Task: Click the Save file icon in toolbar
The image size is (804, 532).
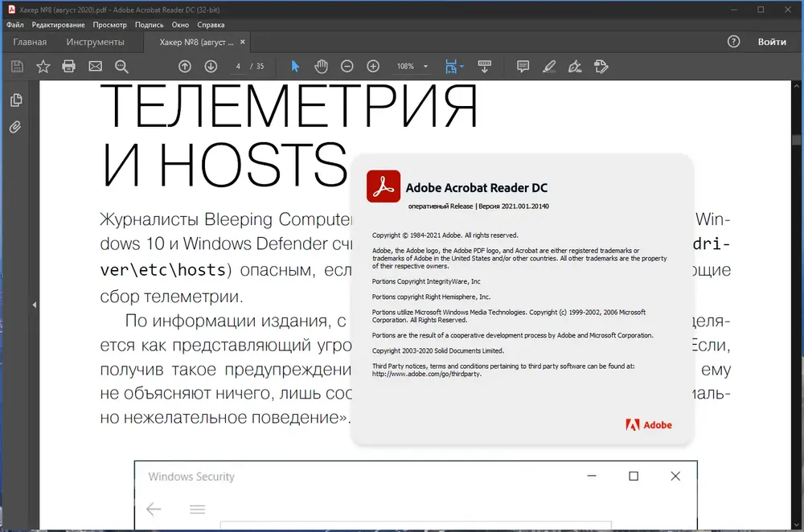Action: click(x=17, y=66)
